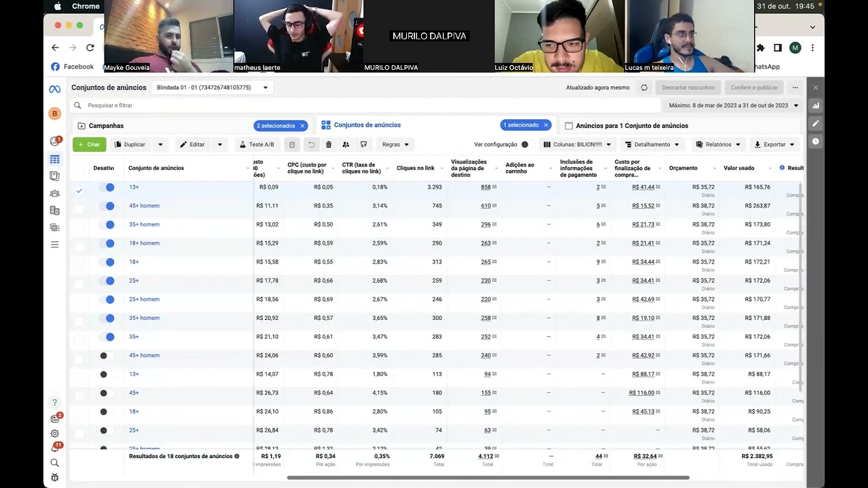Open the sidebar face icon with badge 1
868x488 pixels.
[55, 141]
